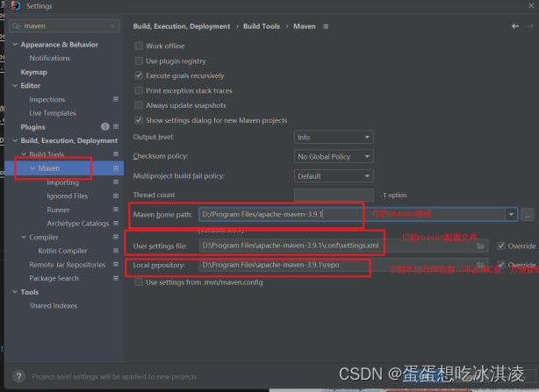Click the project-level icon on Maven row

coord(116,168)
